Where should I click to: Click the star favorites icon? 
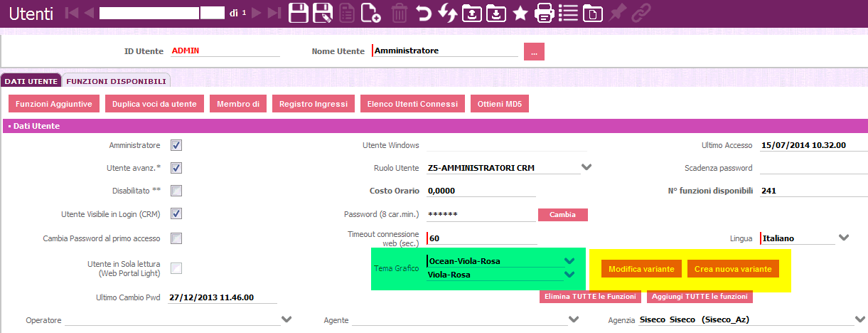click(x=520, y=14)
